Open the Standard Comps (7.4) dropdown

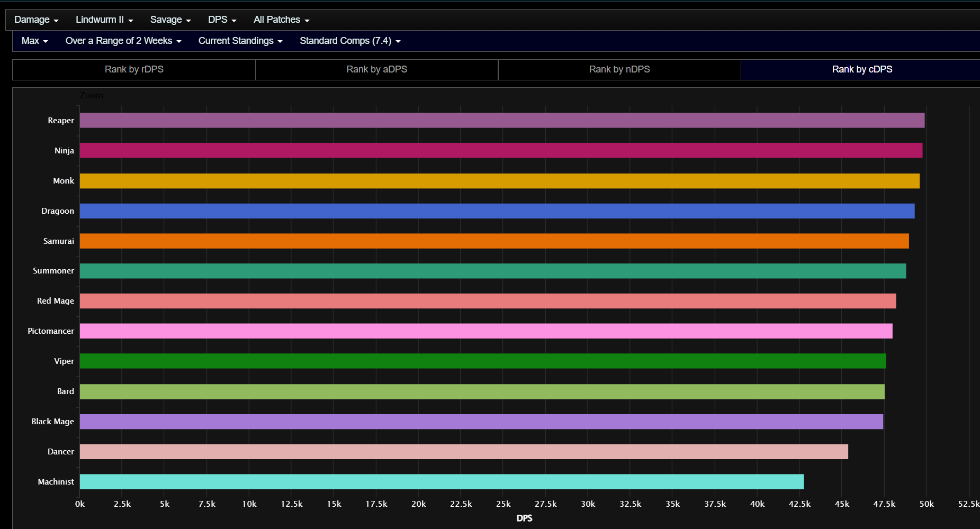click(x=350, y=41)
